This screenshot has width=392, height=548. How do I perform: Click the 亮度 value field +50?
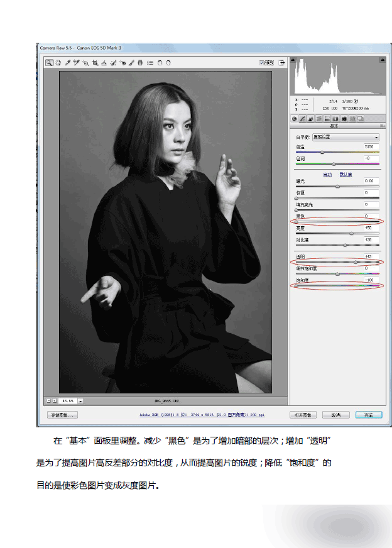point(371,228)
